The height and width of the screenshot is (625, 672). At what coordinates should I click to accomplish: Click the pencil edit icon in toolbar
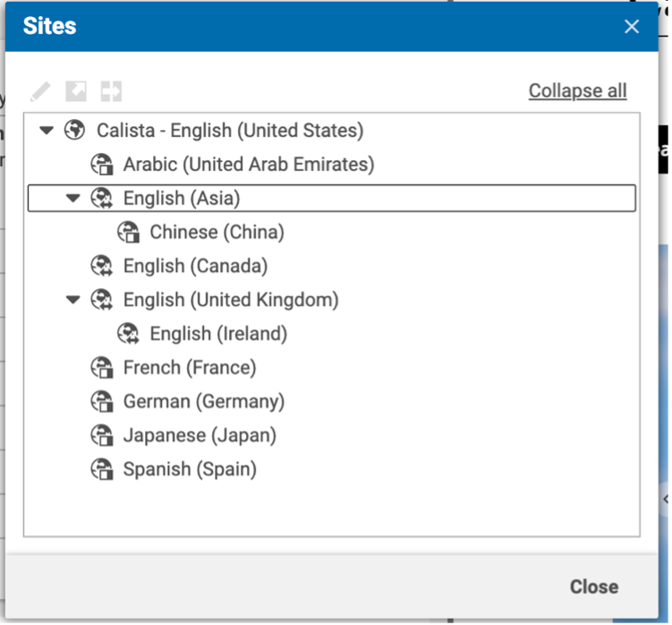coord(40,91)
